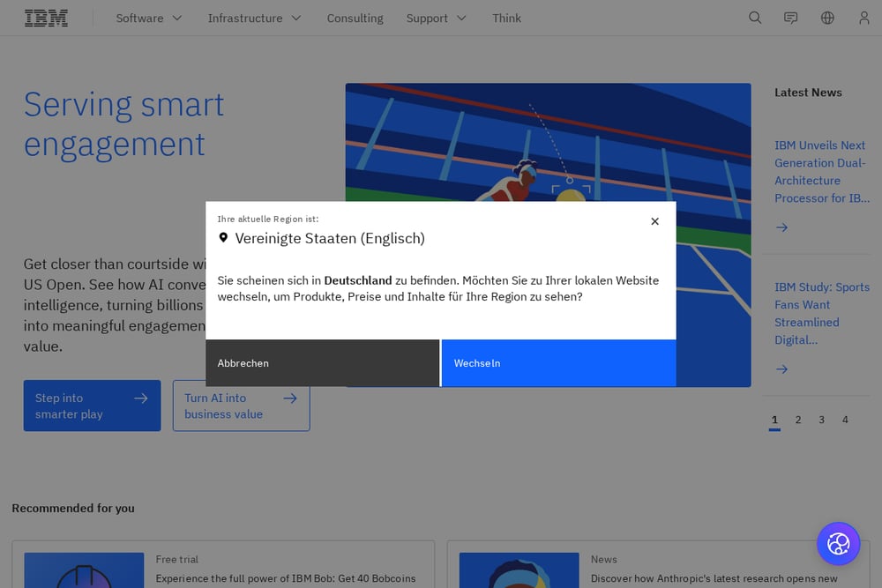This screenshot has width=882, height=588.
Task: Open the Think menu item
Action: pos(507,18)
